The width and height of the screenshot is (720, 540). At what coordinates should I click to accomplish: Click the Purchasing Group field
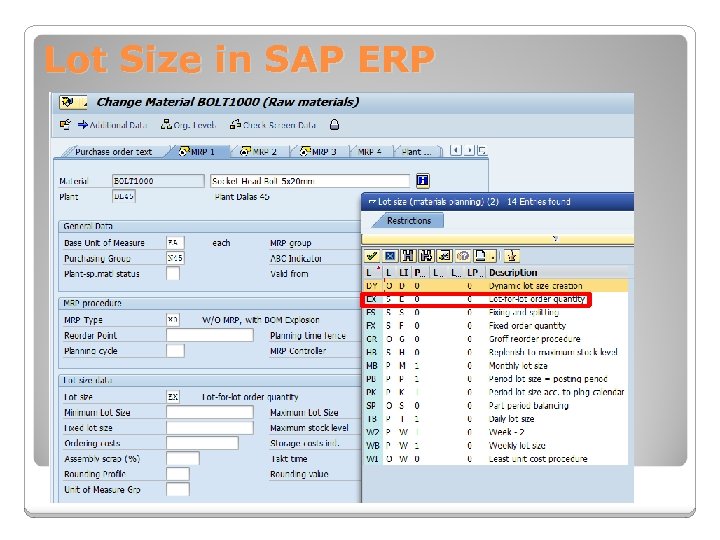(x=175, y=258)
